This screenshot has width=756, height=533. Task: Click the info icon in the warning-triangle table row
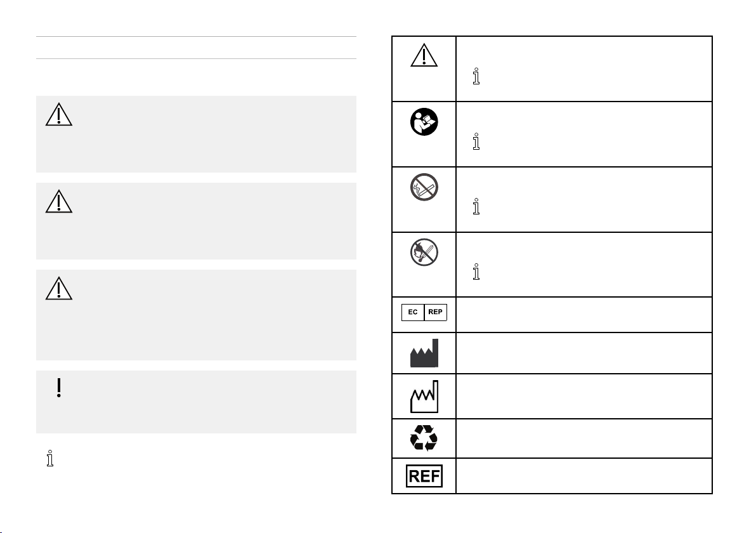coord(476,76)
